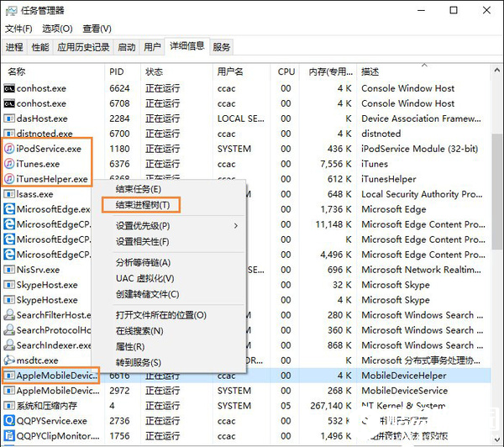The width and height of the screenshot is (504, 447).
Task: Sort by the CPU column header
Action: (x=285, y=71)
